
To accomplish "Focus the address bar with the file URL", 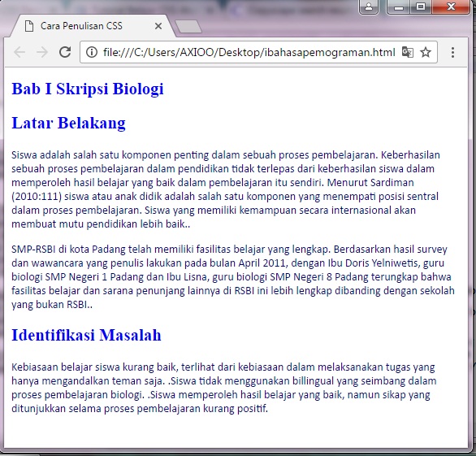I will click(249, 52).
